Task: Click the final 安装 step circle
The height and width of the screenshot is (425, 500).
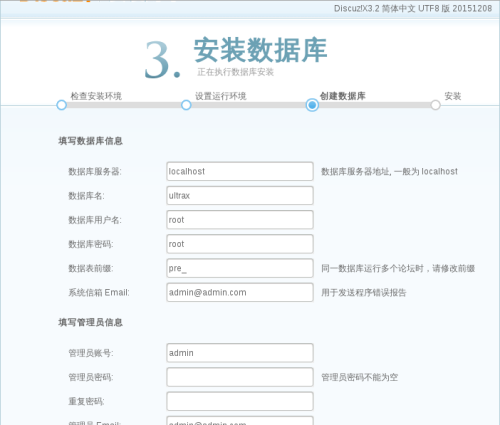Action: (x=435, y=105)
